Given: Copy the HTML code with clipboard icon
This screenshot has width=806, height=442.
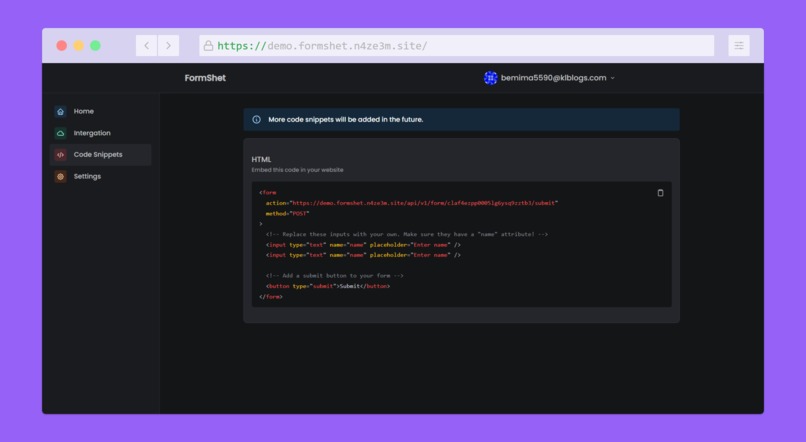Looking at the screenshot, I should 661,193.
